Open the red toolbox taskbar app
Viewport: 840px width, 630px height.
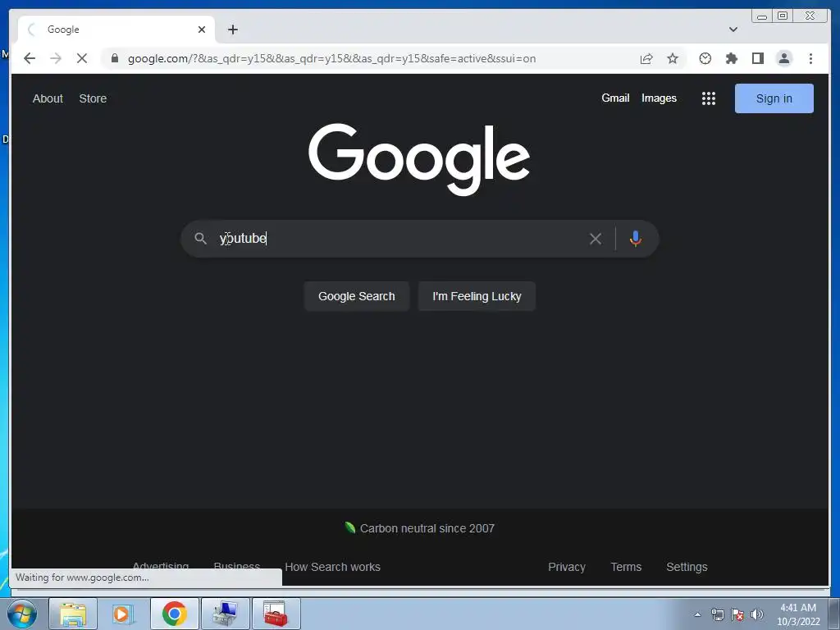(x=276, y=614)
